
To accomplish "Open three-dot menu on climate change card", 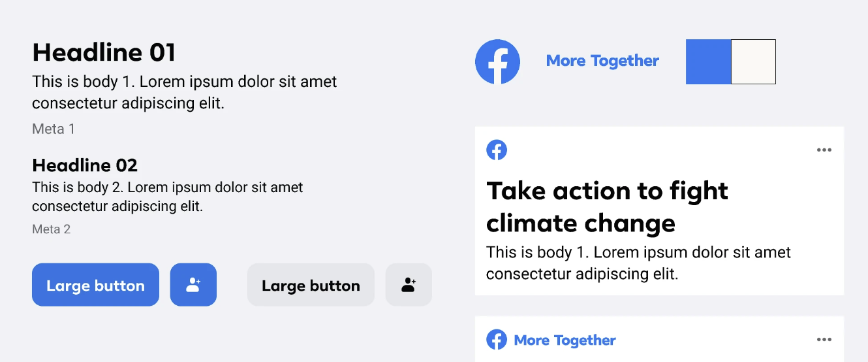I will pos(824,150).
